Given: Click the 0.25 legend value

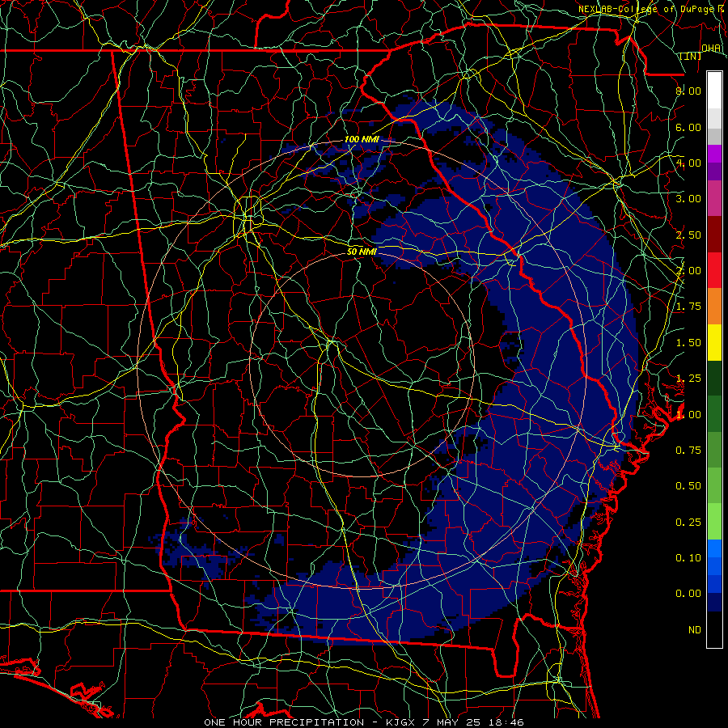Looking at the screenshot, I should (x=688, y=522).
